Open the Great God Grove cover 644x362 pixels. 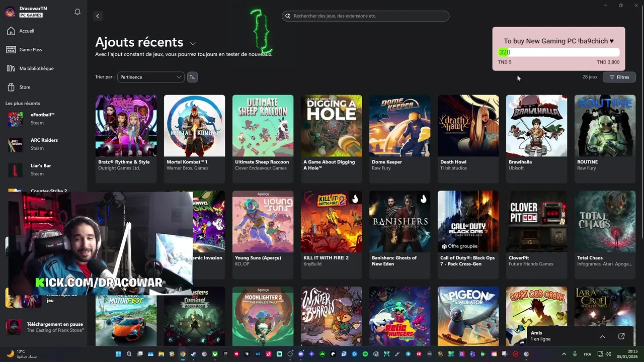(536, 316)
